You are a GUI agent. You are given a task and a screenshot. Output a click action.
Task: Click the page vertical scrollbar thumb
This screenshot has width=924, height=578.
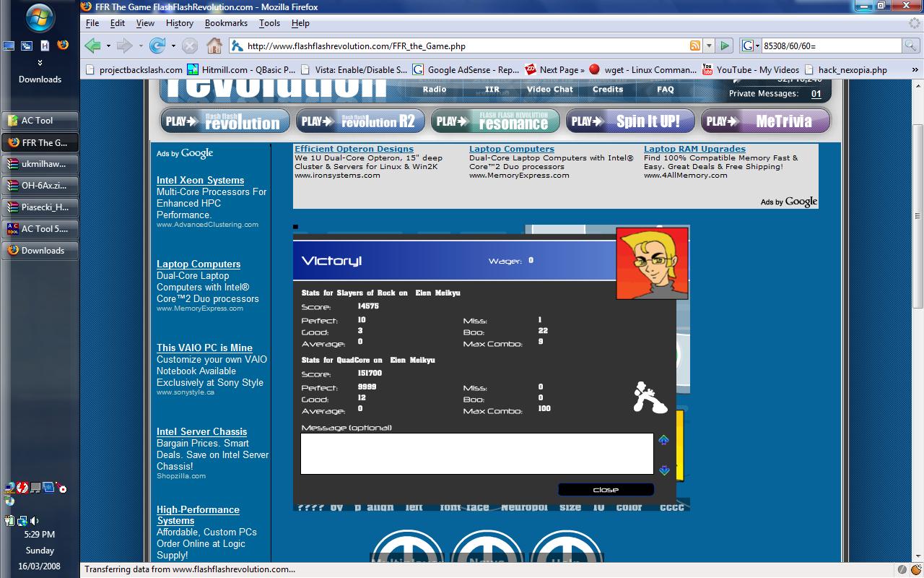coord(918,215)
